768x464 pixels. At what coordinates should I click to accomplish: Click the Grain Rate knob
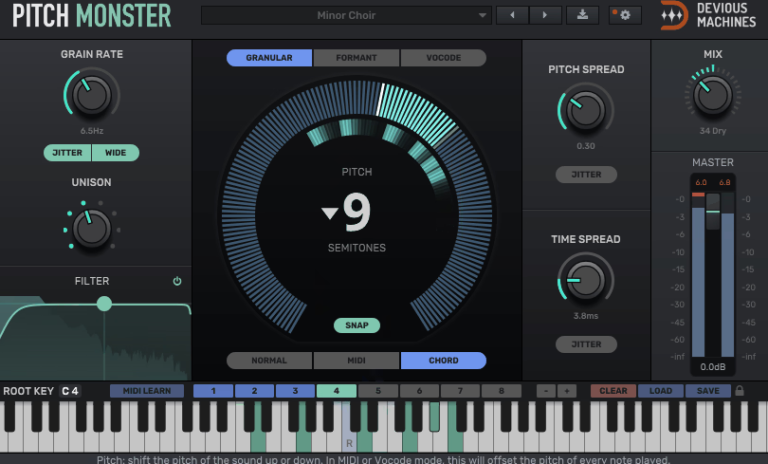(92, 94)
